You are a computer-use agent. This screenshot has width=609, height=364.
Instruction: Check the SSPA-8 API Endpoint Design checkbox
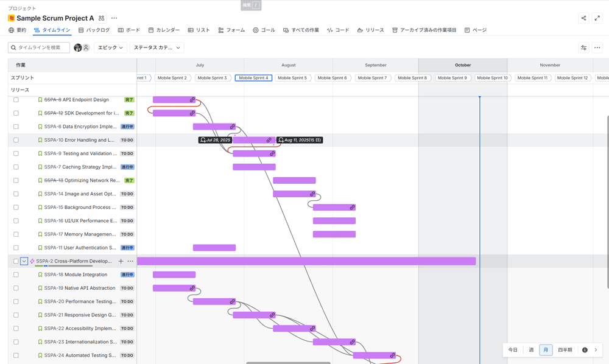click(16, 100)
